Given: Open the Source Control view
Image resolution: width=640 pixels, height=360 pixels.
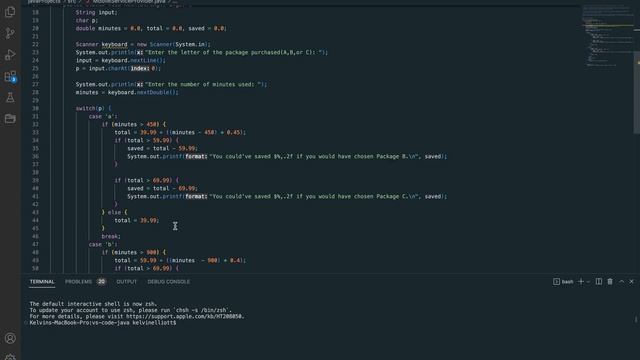Looking at the screenshot, I should pyautogui.click(x=10, y=33).
